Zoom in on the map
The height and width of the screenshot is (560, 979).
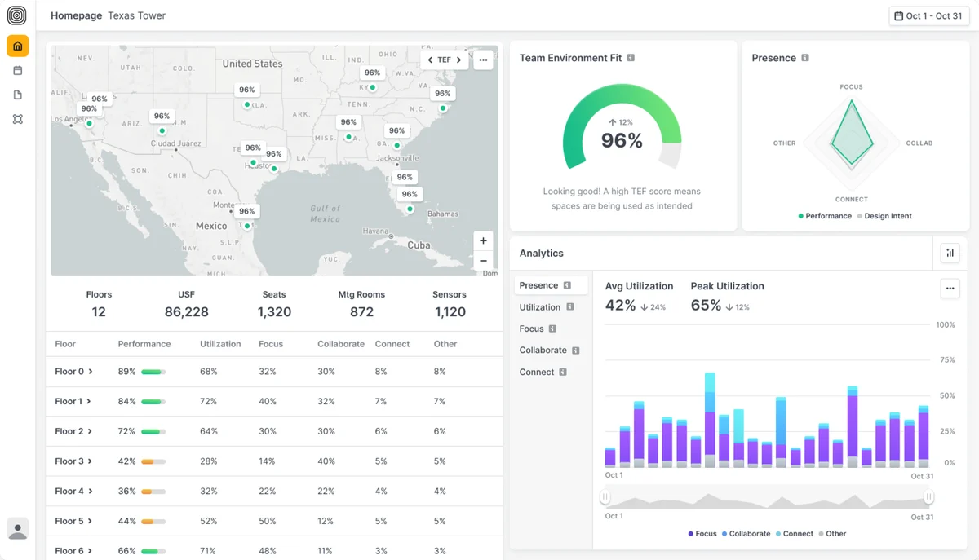[483, 240]
